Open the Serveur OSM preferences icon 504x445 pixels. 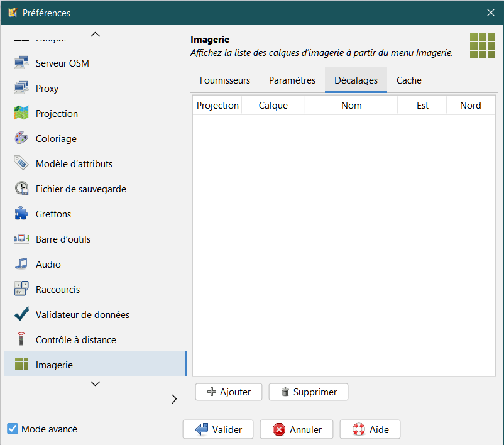[x=21, y=63]
